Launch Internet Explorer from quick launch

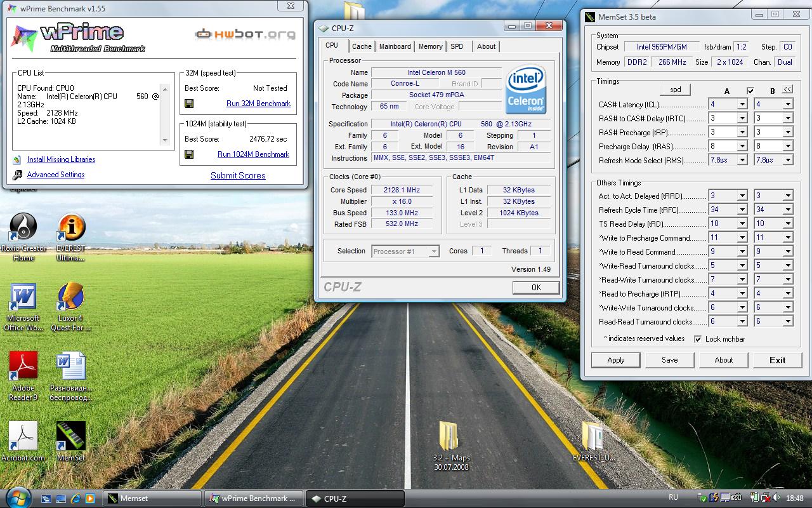pyautogui.click(x=75, y=498)
